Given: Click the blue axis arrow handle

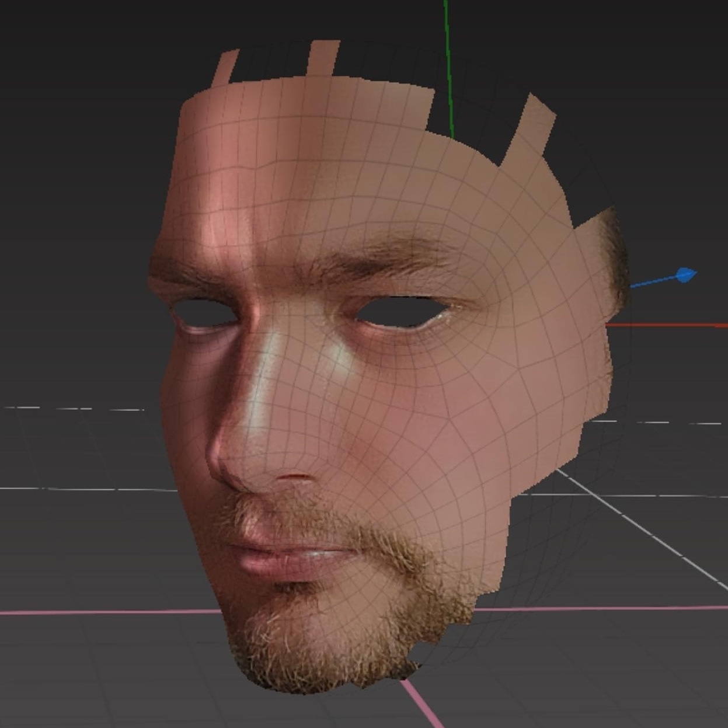Looking at the screenshot, I should pos(685,274).
